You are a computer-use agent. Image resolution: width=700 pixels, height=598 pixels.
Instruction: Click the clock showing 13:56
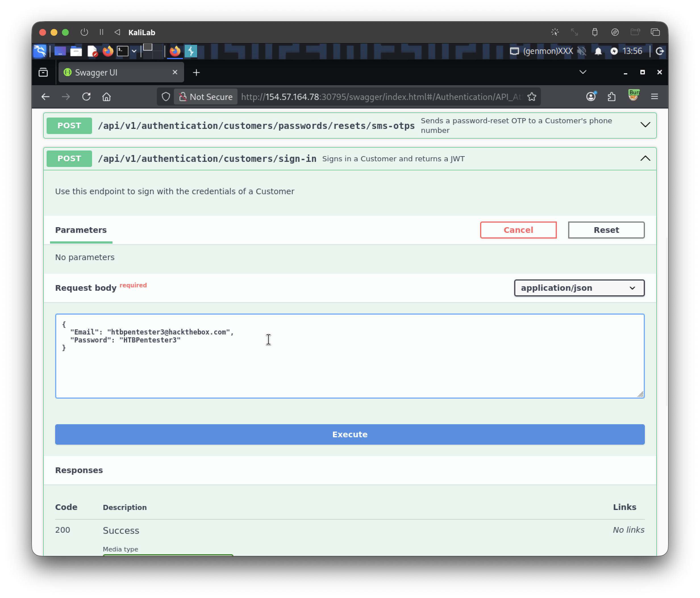click(632, 51)
